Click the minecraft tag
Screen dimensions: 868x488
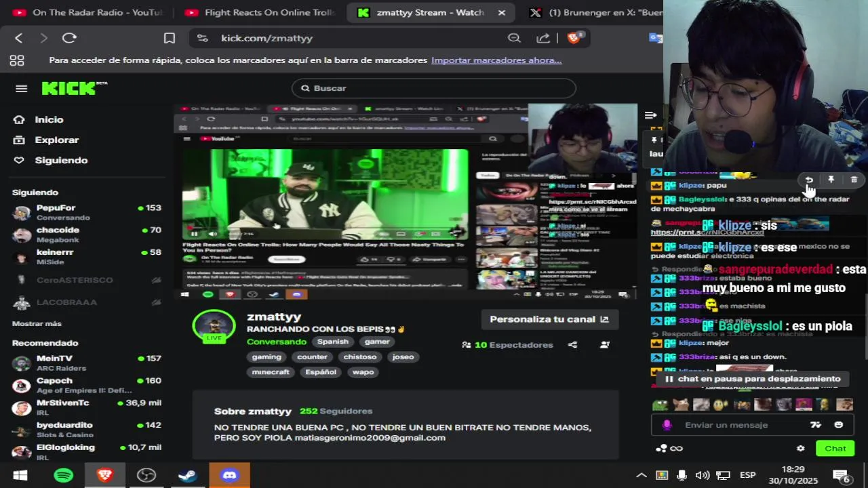pyautogui.click(x=271, y=371)
